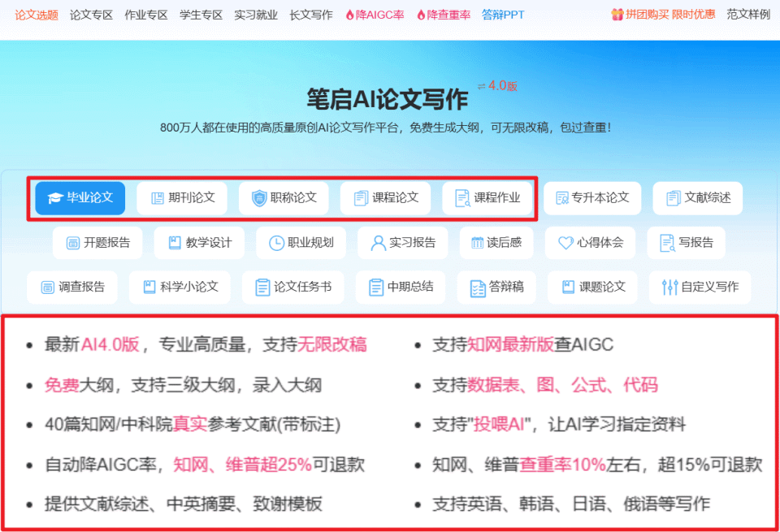This screenshot has width=780, height=532.
Task: Click the journal icon beside 期刊论文
Action: click(x=157, y=198)
